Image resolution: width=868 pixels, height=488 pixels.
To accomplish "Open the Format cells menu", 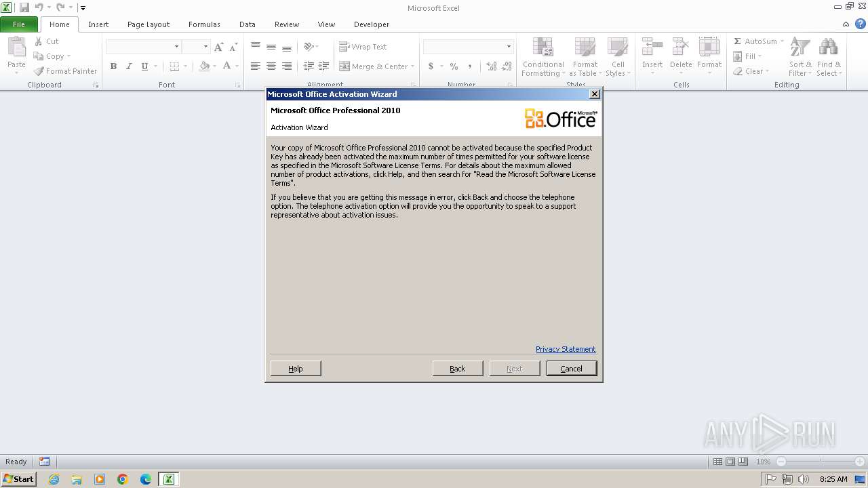I will 709,57.
